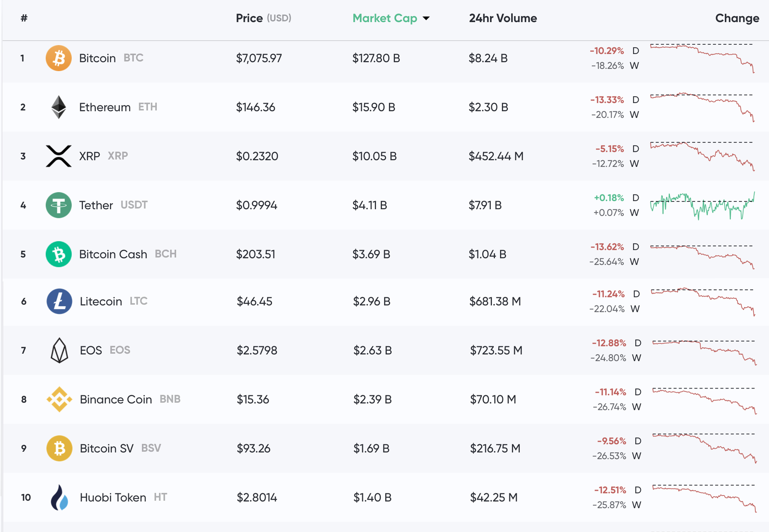The image size is (769, 532).
Task: Click the Binance Coin logo icon
Action: pos(59,399)
